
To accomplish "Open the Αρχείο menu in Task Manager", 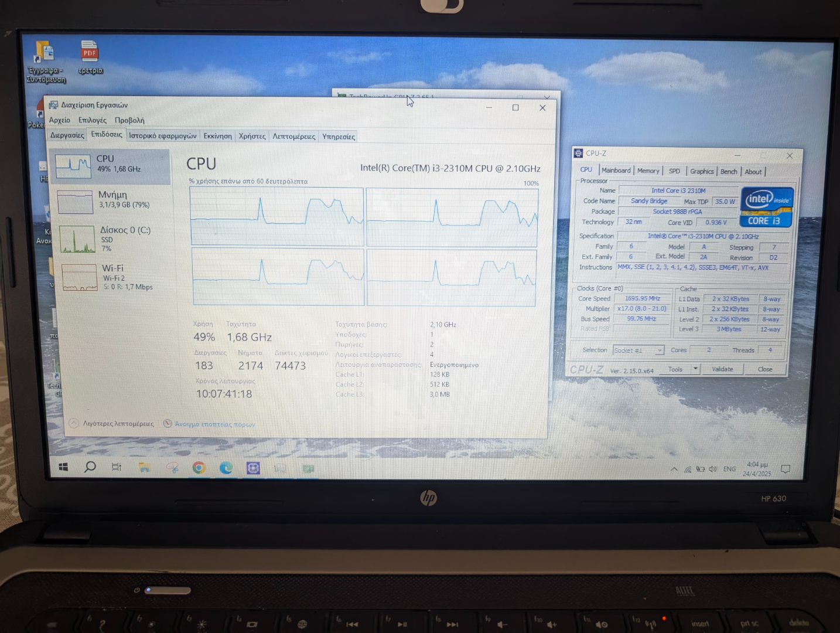I will coord(60,120).
